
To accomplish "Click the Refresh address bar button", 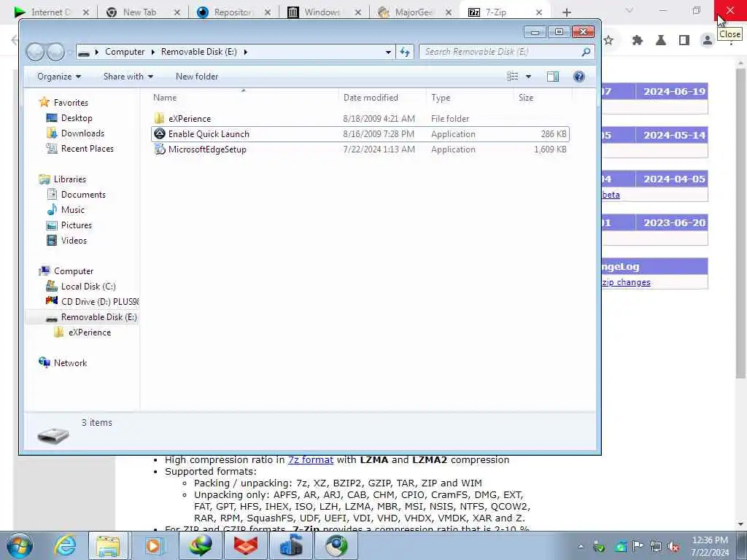I will pos(404,52).
